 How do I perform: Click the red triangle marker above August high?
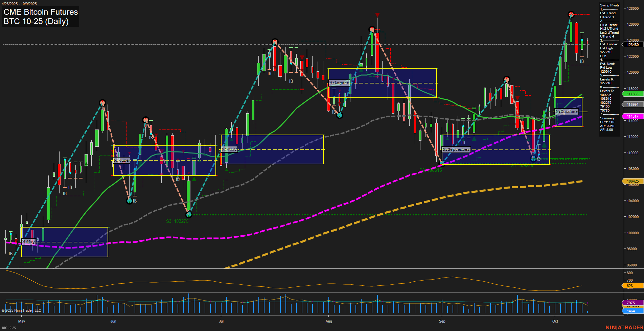[377, 15]
